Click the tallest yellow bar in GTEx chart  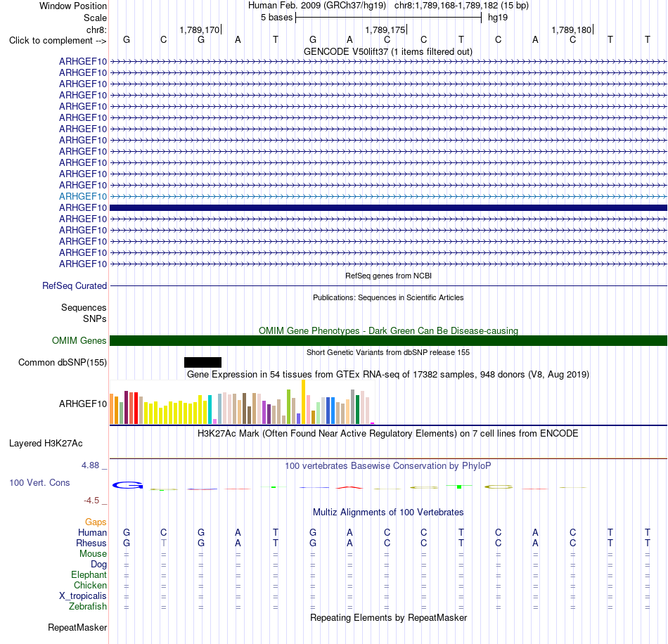(303, 401)
